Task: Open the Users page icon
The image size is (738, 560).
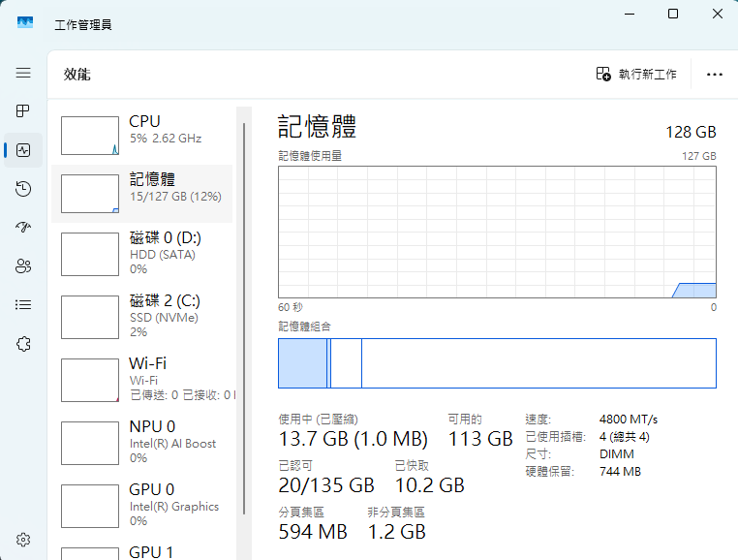Action: 23,266
